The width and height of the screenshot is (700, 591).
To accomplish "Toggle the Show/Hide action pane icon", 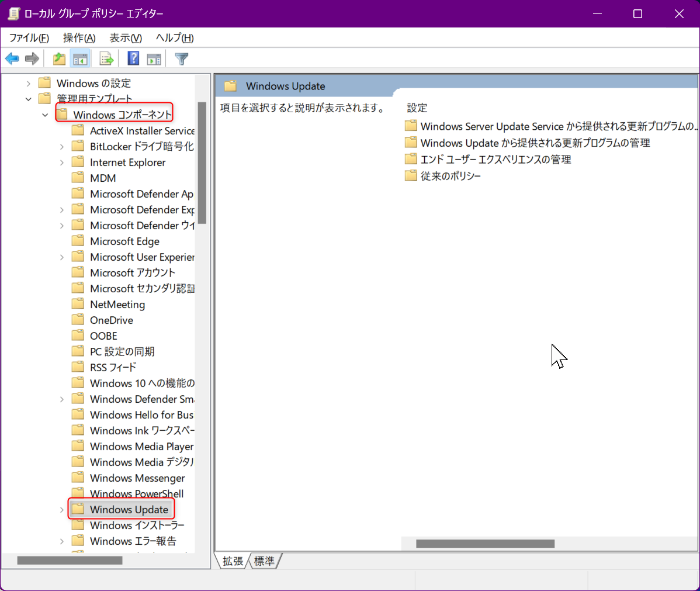I will (x=154, y=58).
